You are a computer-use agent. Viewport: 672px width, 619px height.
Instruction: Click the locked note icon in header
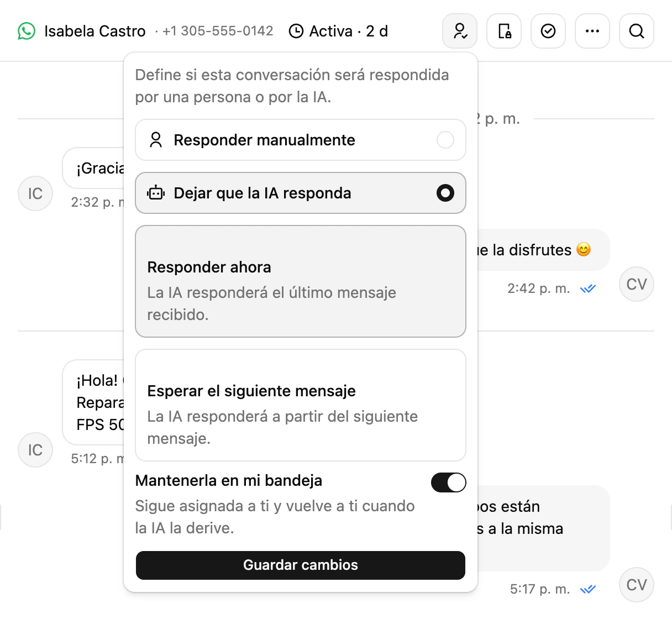tap(504, 31)
